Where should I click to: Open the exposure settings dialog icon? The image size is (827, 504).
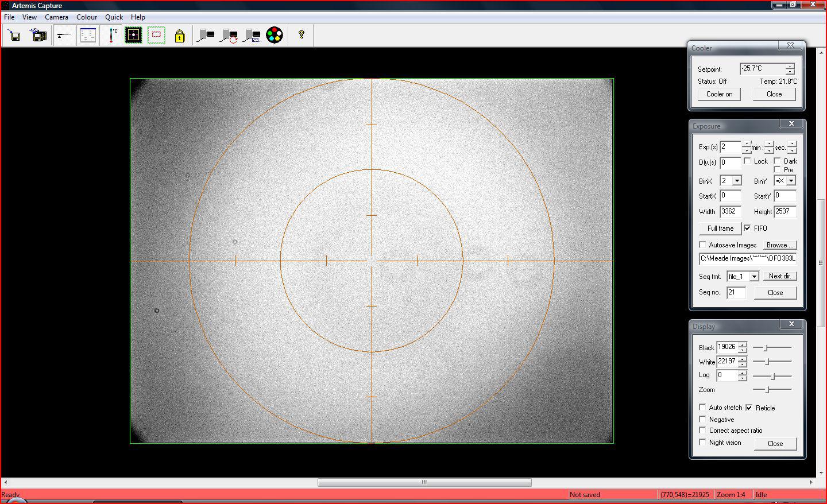pos(88,36)
